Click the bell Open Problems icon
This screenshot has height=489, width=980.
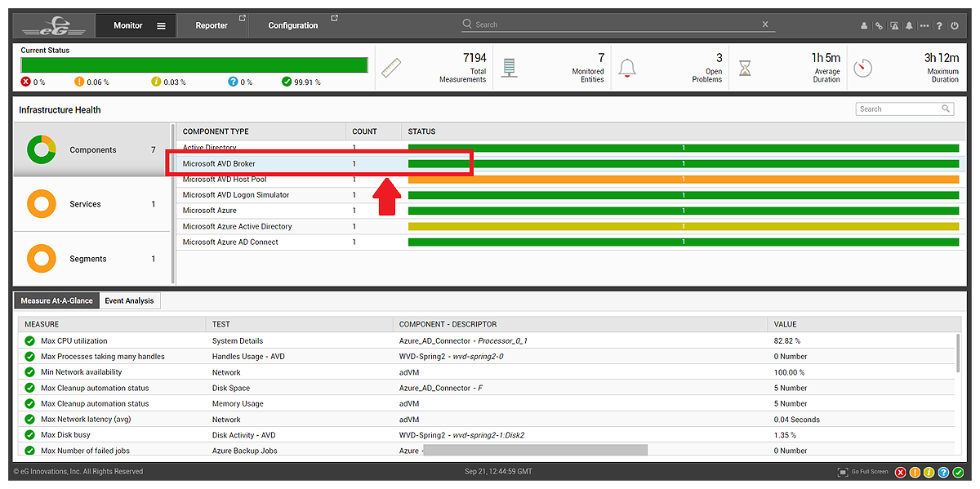pos(626,68)
